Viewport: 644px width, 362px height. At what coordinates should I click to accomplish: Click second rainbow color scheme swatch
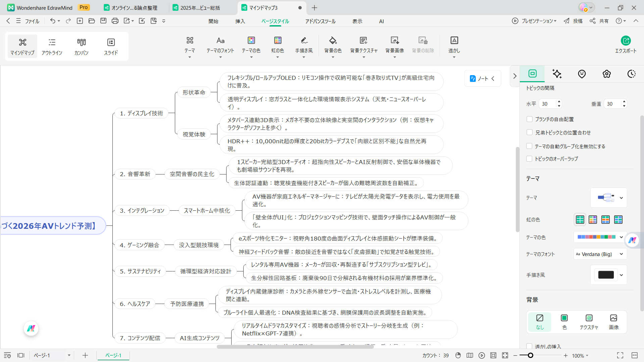point(593,220)
